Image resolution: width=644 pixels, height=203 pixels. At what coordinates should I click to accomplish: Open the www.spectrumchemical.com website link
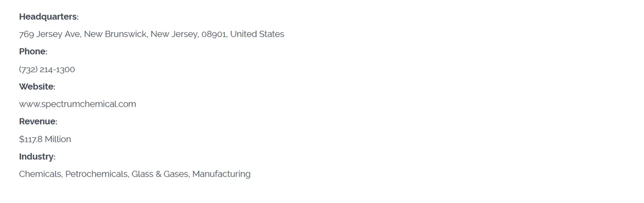tap(78, 104)
